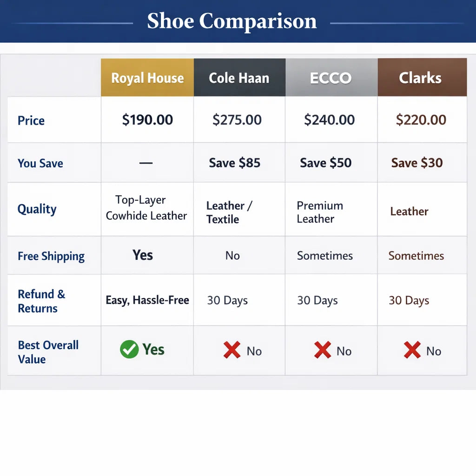Screen dimensions: 476x476
Task: Click Top-Layer Cowhide Leather cell
Action: pyautogui.click(x=146, y=208)
